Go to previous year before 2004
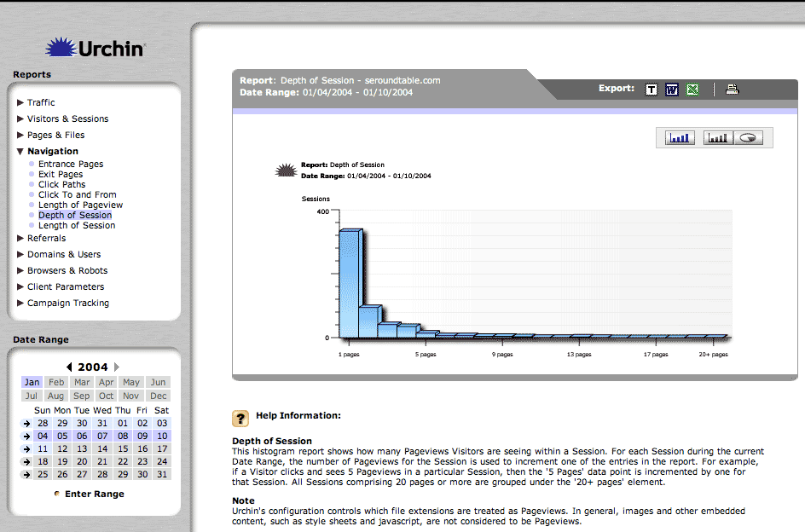This screenshot has height=532, width=805. click(x=69, y=367)
